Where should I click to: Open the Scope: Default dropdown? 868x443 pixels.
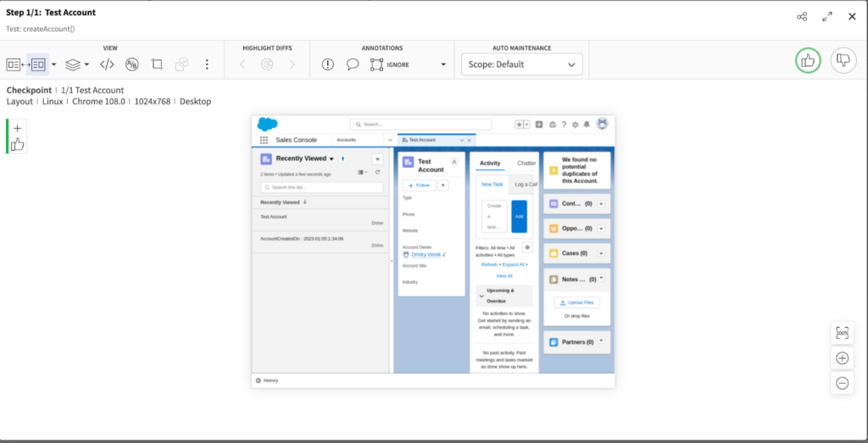click(x=521, y=64)
